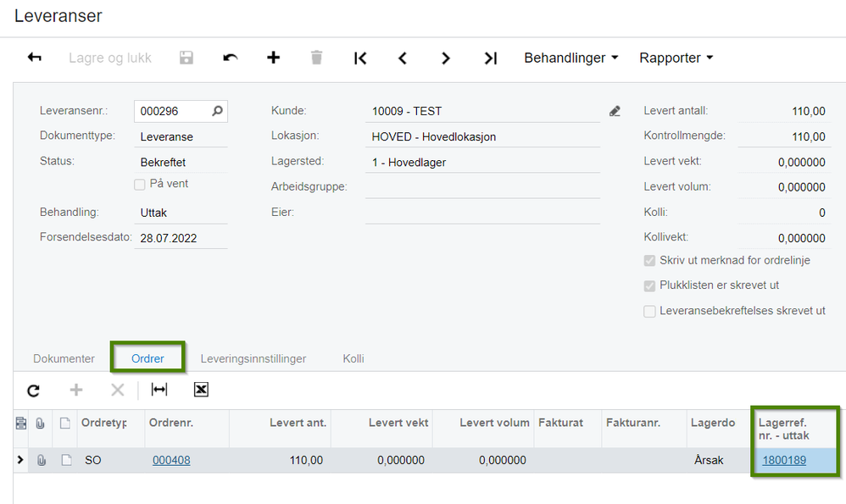Switch to the Leveringsinnstillinger tab
846x504 pixels.
[253, 358]
